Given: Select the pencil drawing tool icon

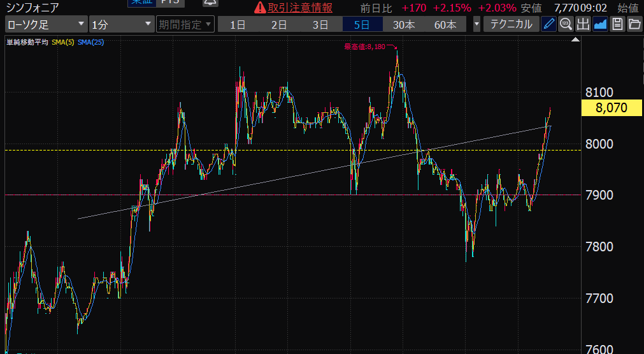Looking at the screenshot, I should pos(548,25).
